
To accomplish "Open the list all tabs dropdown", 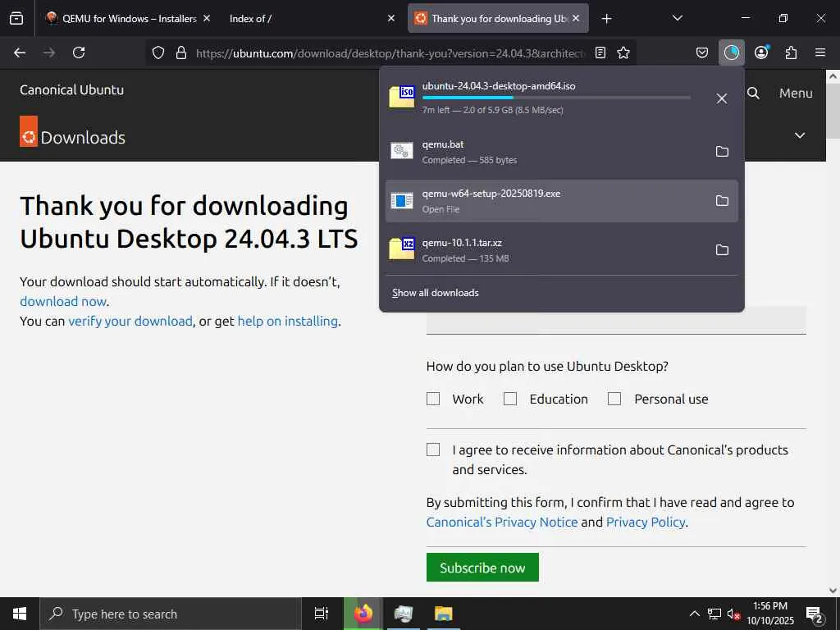I will click(x=677, y=18).
